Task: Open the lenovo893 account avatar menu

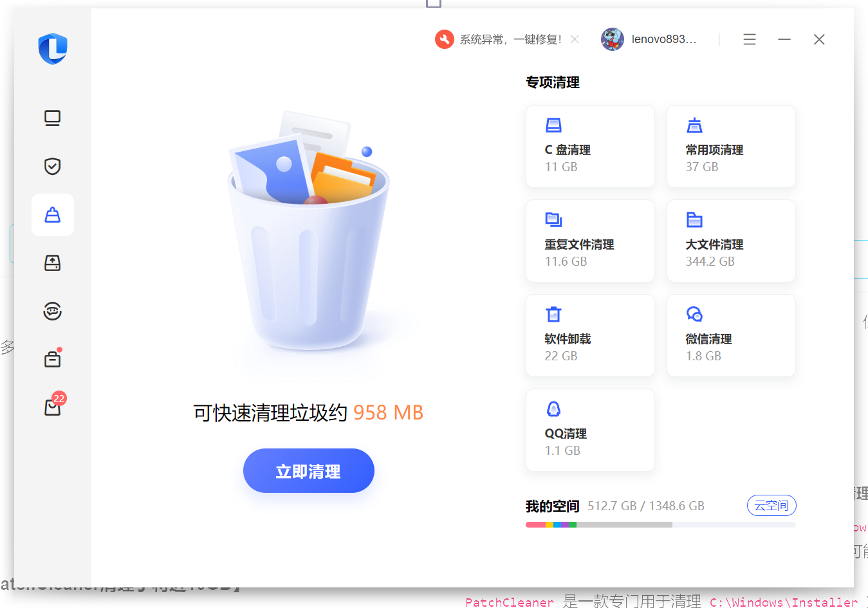Action: (612, 39)
